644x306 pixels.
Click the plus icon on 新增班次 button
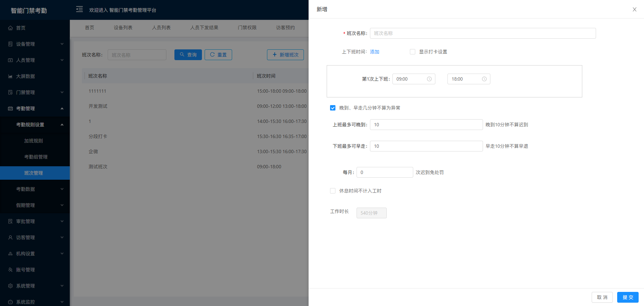click(275, 54)
